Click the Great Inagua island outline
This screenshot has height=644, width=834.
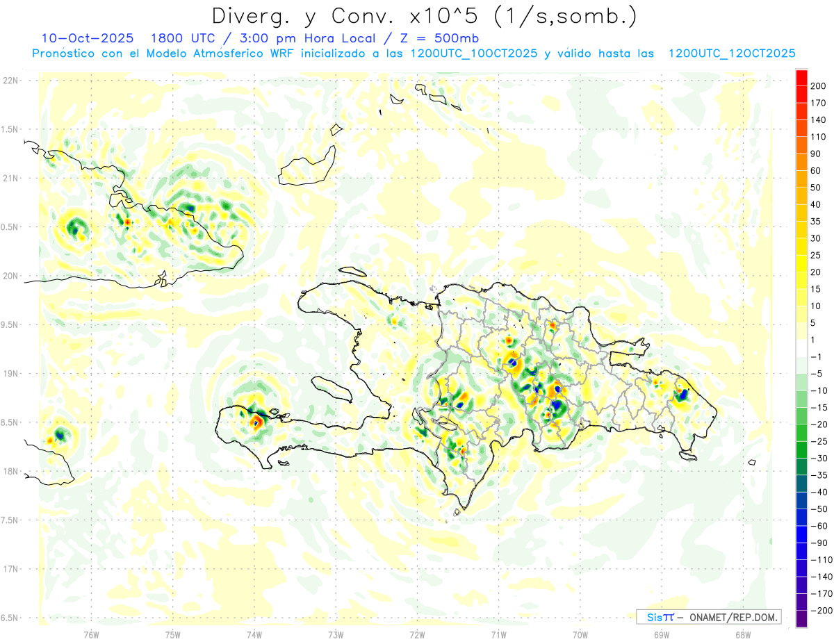point(306,165)
